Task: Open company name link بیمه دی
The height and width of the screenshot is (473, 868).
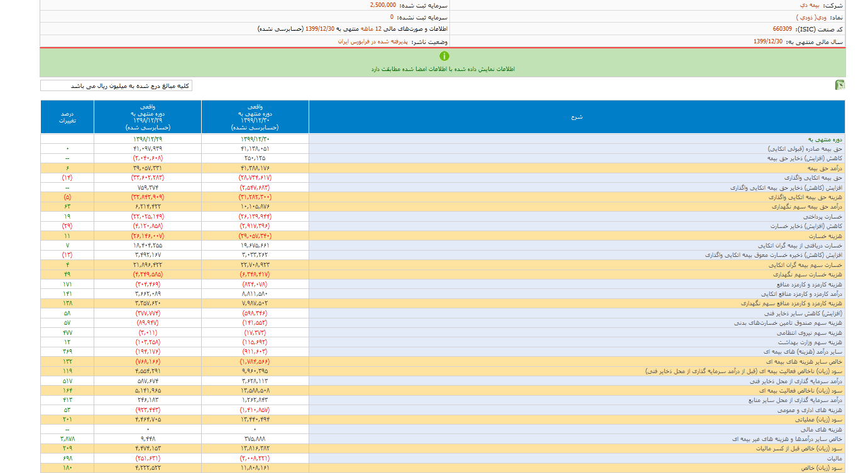Action: (807, 4)
